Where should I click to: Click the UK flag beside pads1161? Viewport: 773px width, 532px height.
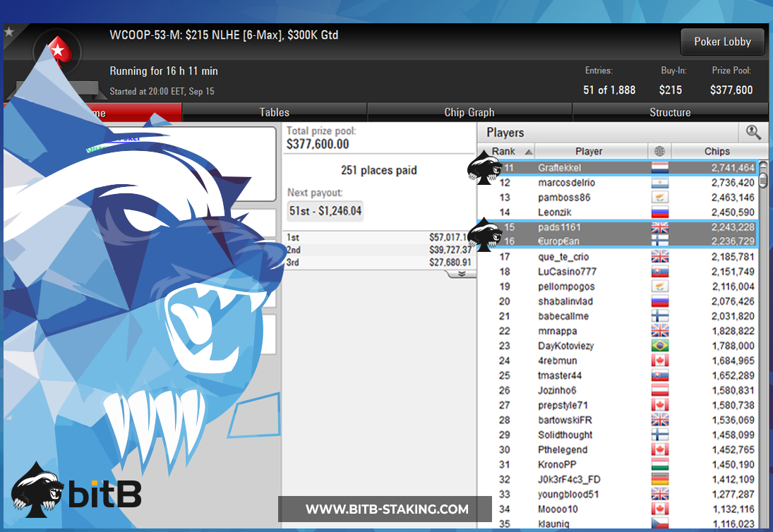(659, 227)
